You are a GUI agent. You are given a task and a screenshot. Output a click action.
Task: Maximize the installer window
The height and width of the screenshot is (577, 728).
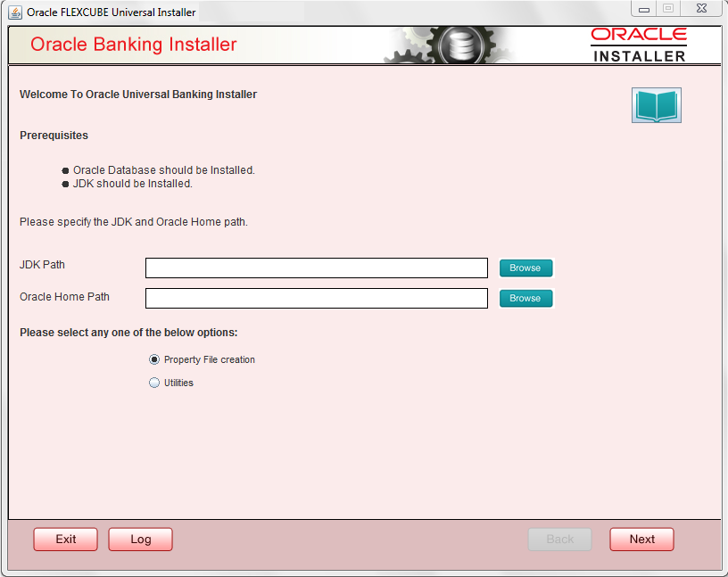coord(668,8)
